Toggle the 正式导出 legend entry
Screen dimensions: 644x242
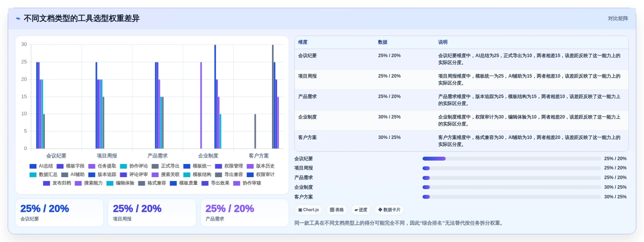coord(165,166)
